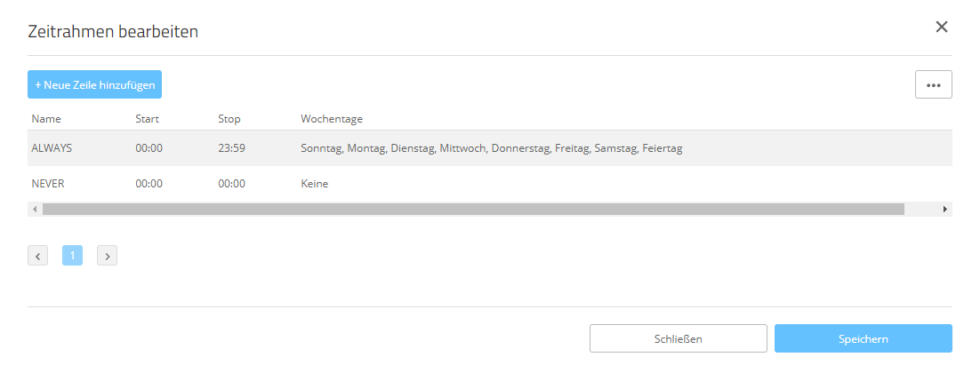
Task: Edit the Keine weekdays cell
Action: (315, 184)
